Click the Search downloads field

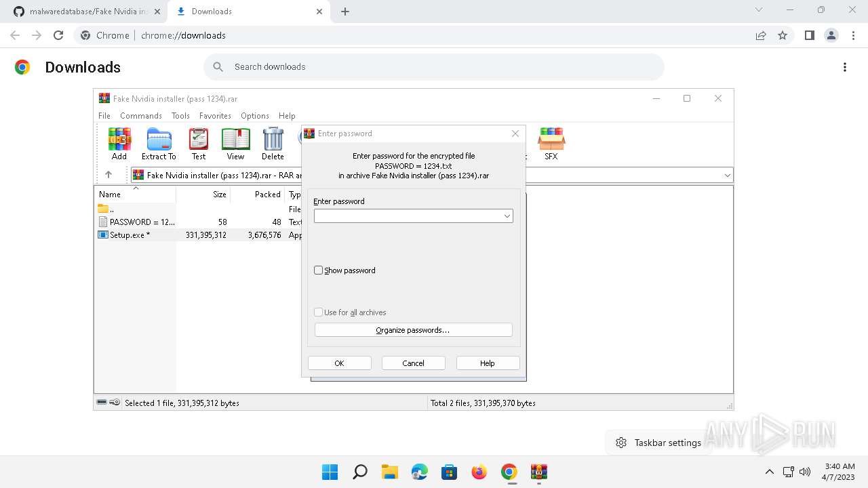(x=434, y=67)
